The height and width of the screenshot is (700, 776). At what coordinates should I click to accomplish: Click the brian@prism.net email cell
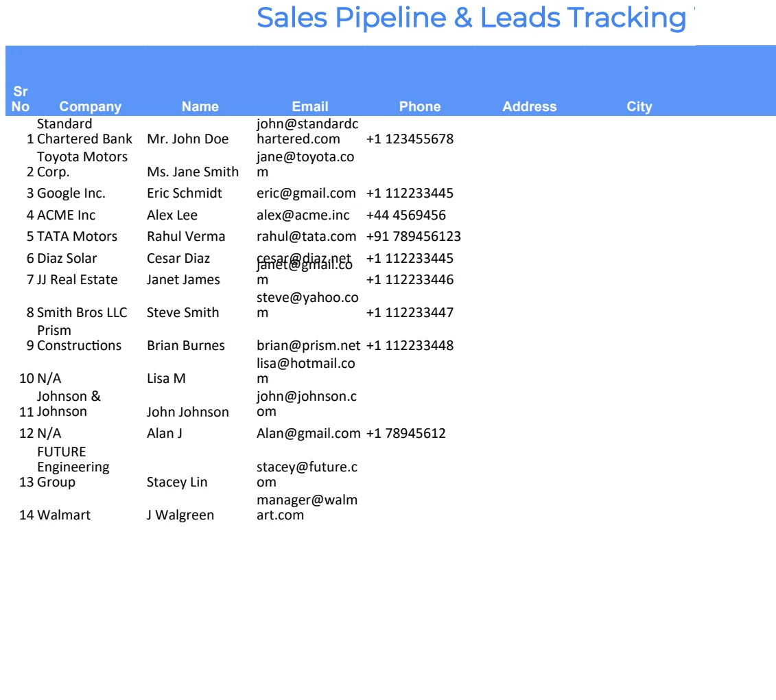(308, 346)
